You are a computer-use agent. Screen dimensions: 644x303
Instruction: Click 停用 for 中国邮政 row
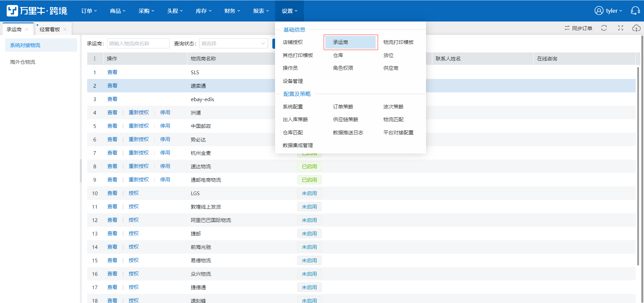coord(165,126)
